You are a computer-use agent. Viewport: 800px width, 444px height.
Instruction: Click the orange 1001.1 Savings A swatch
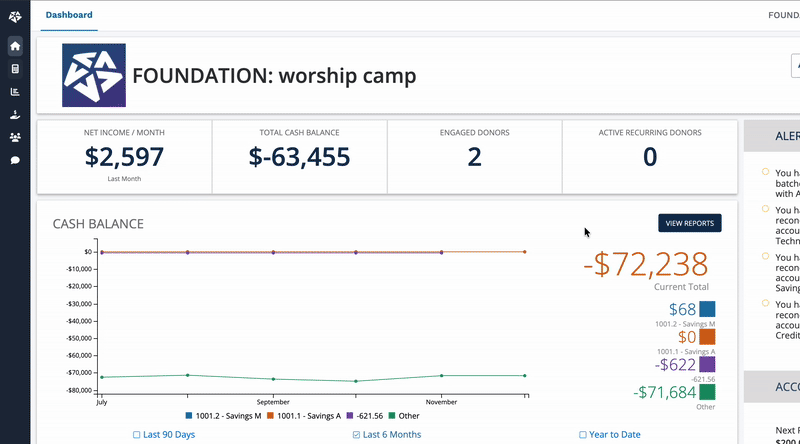707,338
